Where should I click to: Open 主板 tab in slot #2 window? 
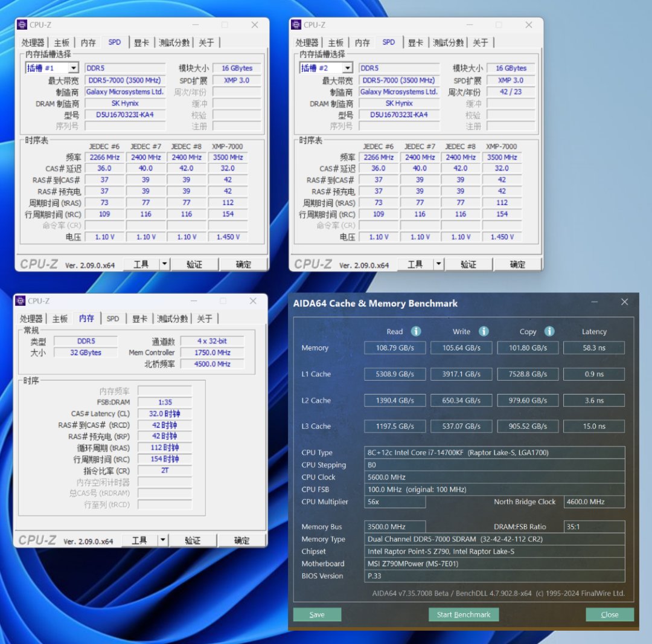(336, 42)
